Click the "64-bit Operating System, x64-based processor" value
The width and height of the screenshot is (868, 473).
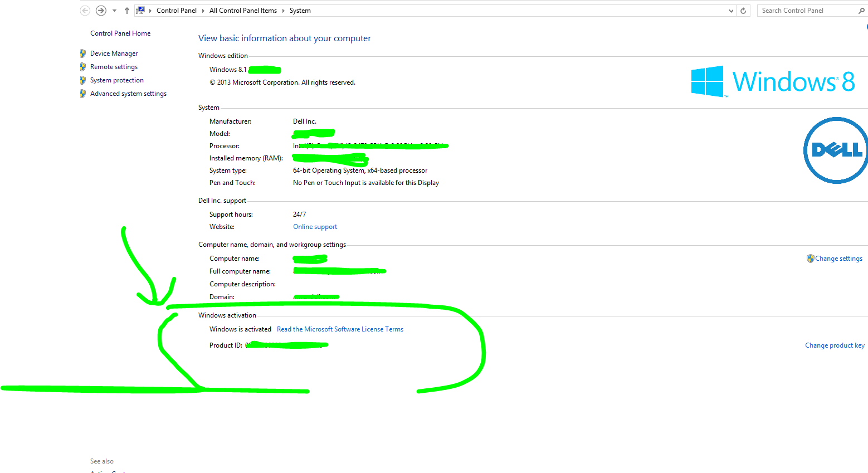point(360,170)
